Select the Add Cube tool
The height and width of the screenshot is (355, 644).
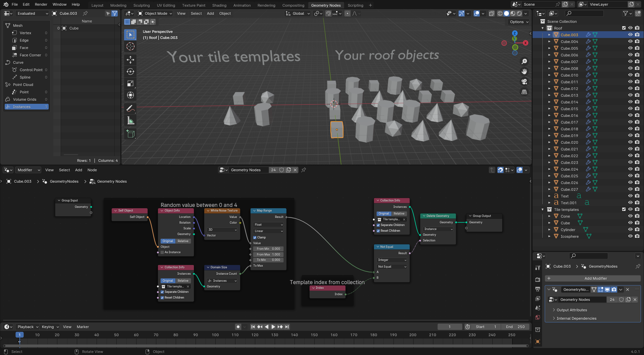(130, 134)
